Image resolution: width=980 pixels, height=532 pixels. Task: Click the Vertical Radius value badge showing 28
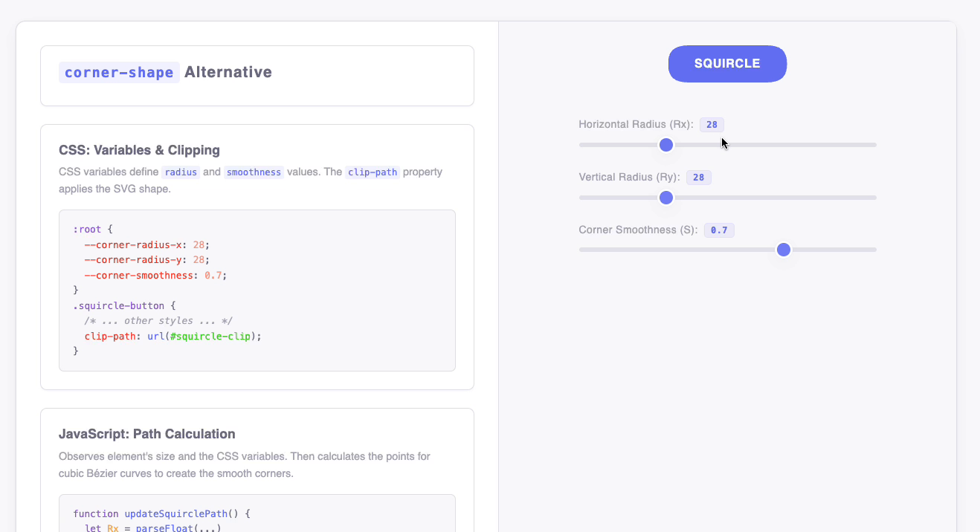(x=698, y=177)
